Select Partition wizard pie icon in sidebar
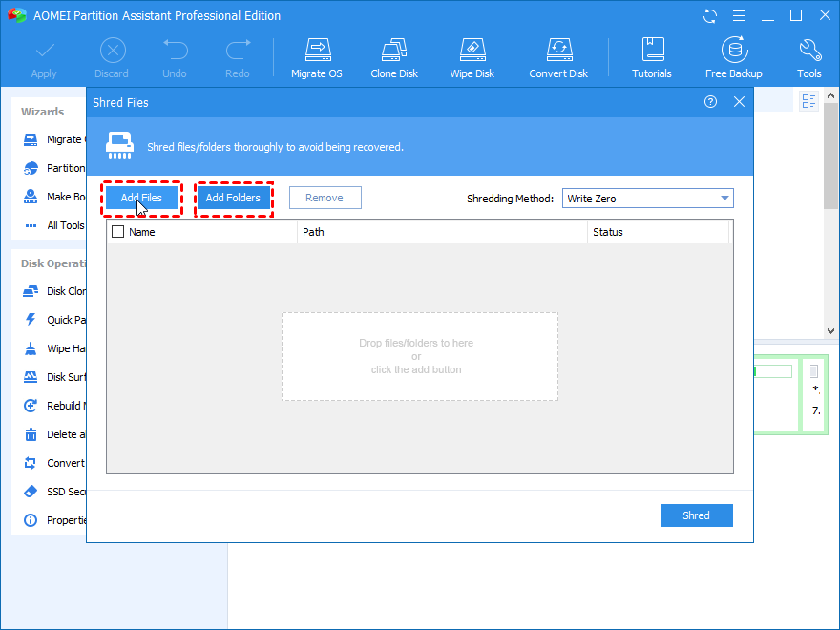This screenshot has height=630, width=840. point(31,168)
